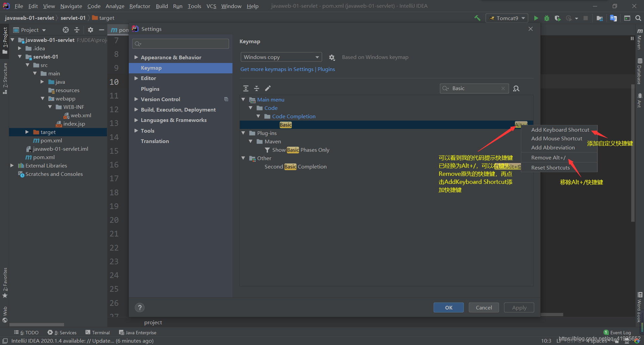644x345 pixels.
Task: Click the help question mark button
Action: 140,307
